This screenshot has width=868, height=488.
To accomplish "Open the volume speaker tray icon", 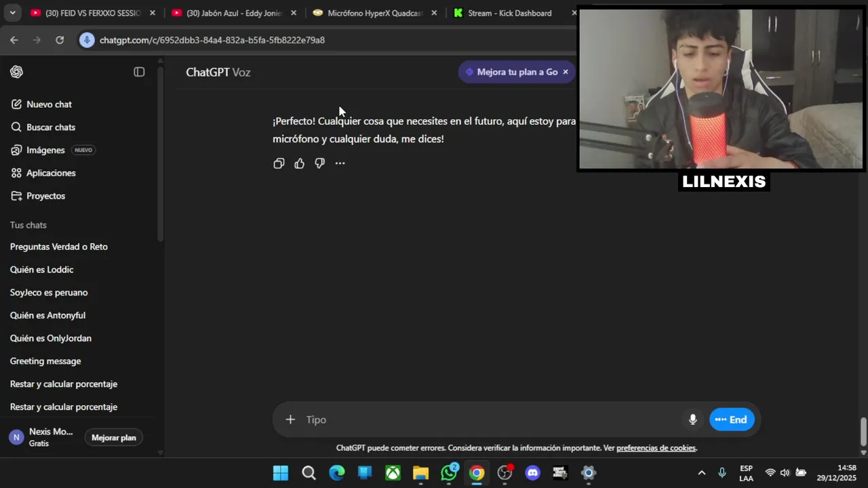I will point(785,473).
